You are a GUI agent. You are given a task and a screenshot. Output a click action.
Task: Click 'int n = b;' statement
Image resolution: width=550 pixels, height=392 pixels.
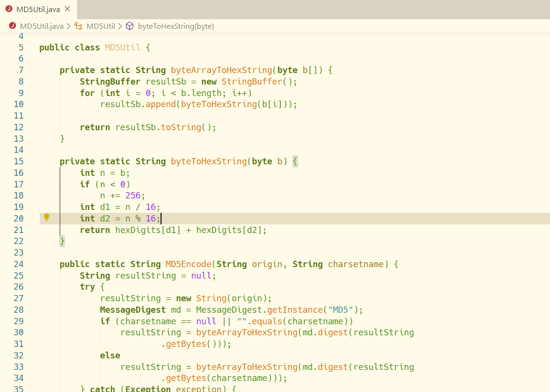tap(105, 173)
